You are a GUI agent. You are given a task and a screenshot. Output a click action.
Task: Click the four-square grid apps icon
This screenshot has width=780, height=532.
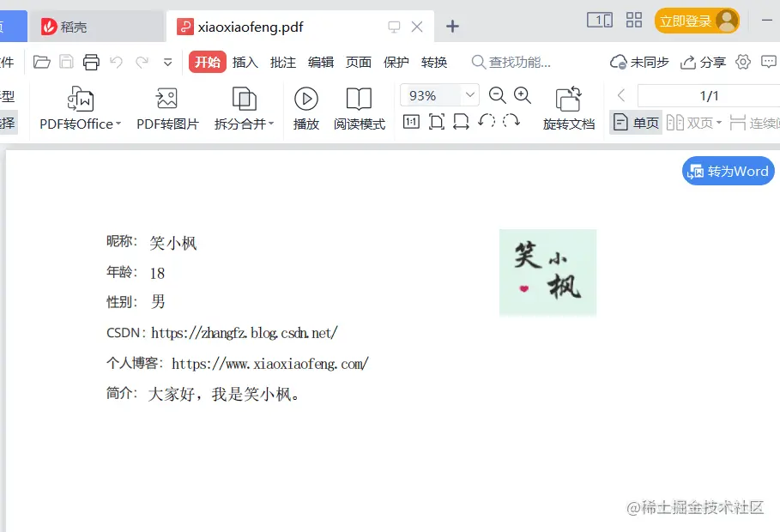pos(634,20)
